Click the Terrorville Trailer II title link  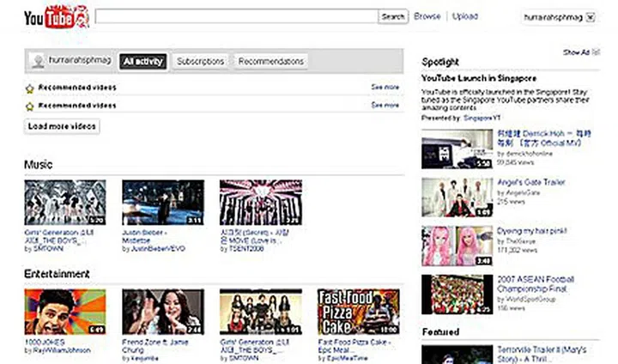542,355
